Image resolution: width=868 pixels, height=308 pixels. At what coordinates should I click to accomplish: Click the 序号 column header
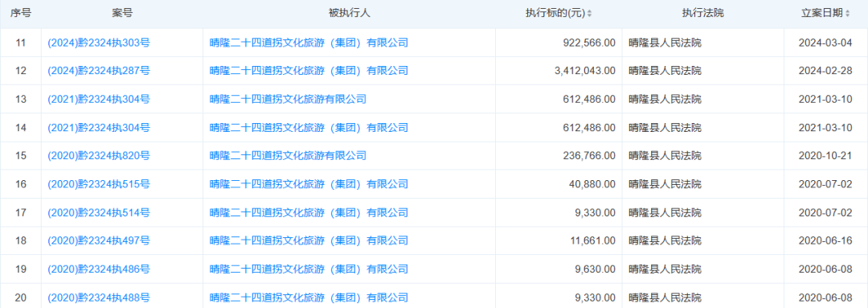pyautogui.click(x=20, y=14)
